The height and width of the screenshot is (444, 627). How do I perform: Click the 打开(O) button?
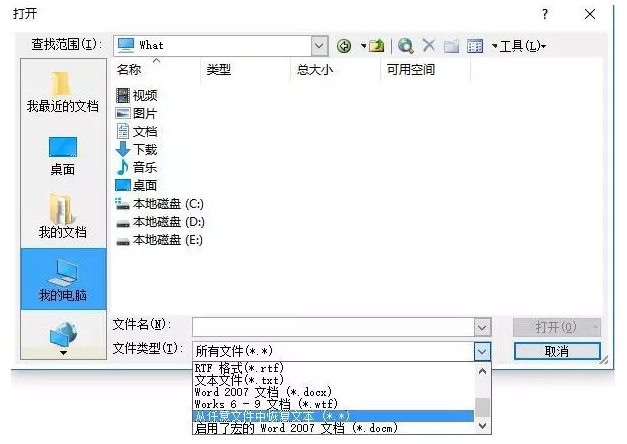[557, 327]
